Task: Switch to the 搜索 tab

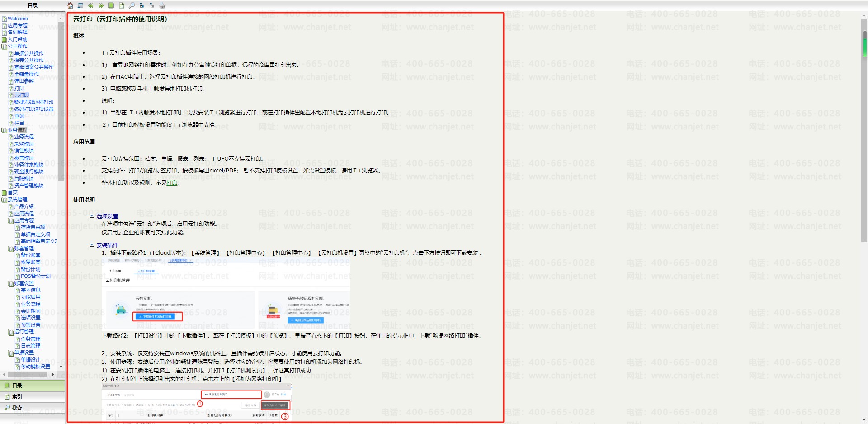Action: (33, 408)
